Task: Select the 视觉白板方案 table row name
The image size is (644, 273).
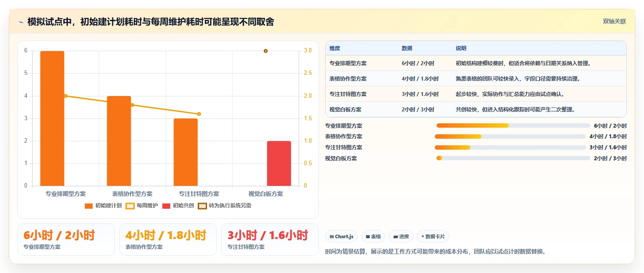Action: 345,110
